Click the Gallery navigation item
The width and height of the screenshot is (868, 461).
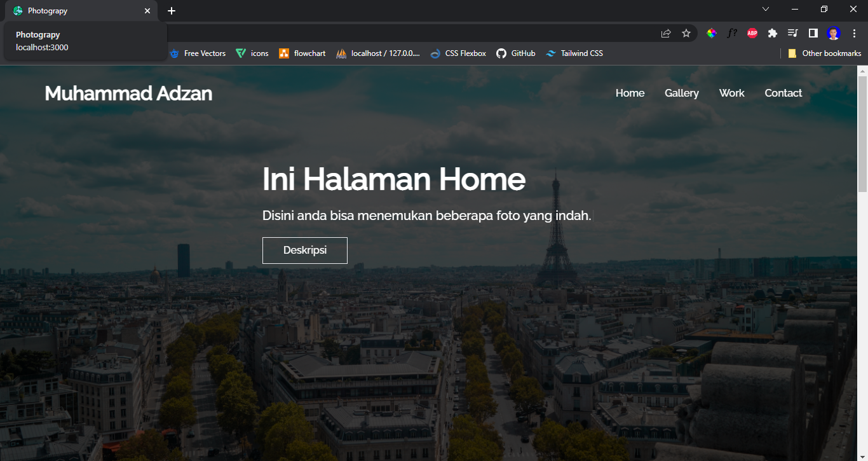click(681, 93)
